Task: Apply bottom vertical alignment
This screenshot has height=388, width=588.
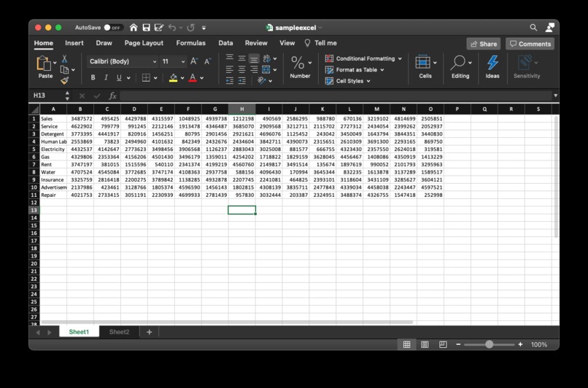Action: point(254,59)
